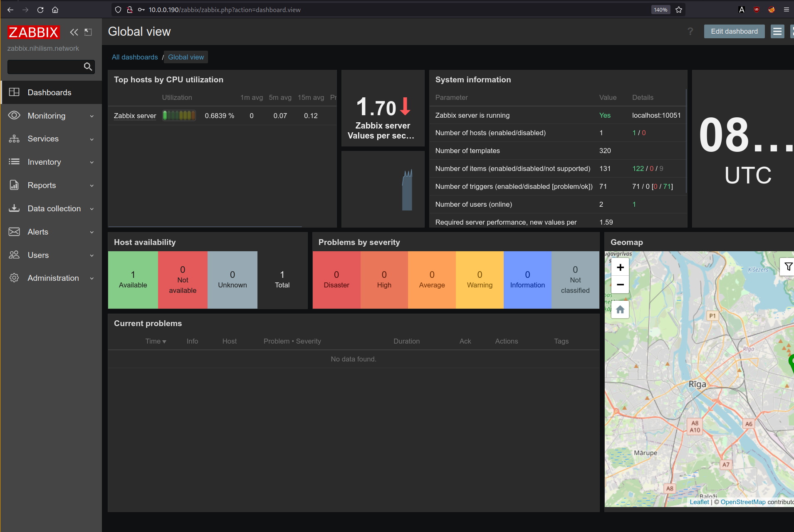This screenshot has height=532, width=794.
Task: Open the browser application menu icon
Action: 786,10
